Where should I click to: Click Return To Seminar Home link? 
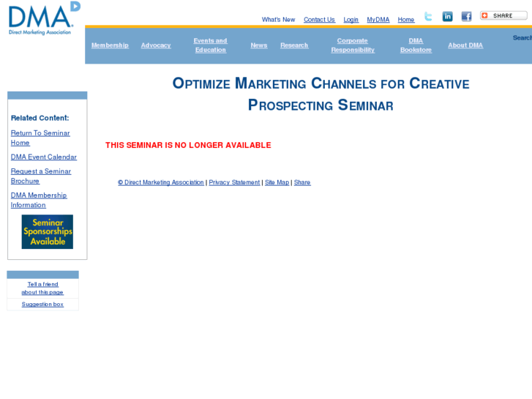click(40, 138)
